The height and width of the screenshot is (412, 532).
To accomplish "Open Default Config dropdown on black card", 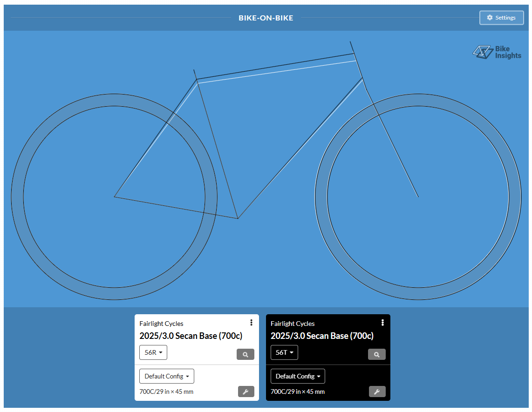I will pos(298,376).
